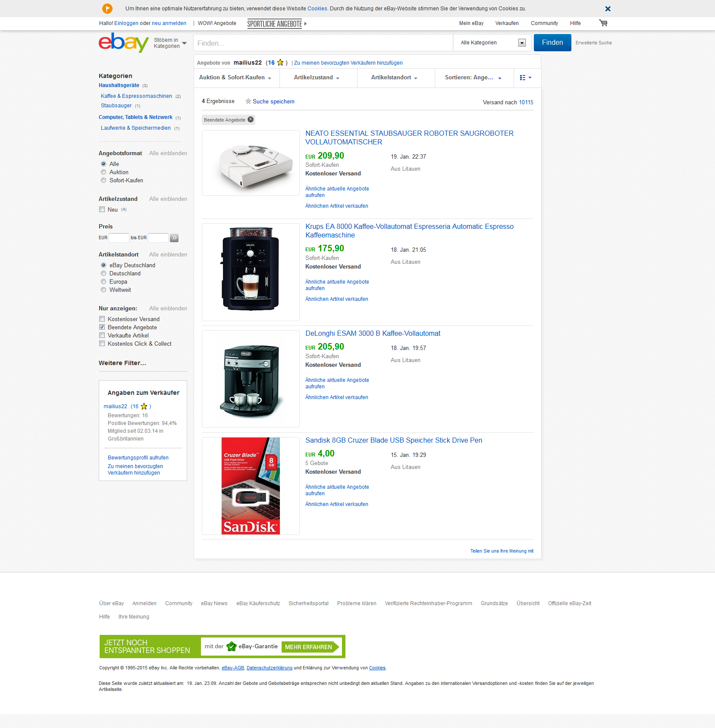Viewport: 715px width, 728px height.
Task: Click the eBay-Garantie checkmark badge
Action: (x=232, y=646)
